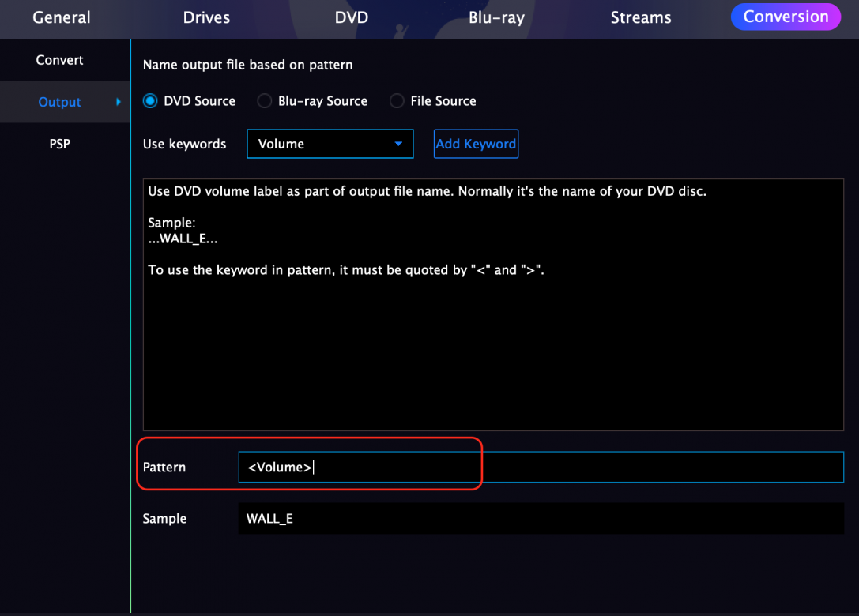This screenshot has width=859, height=616.
Task: Click the dropdown arrow in keywords combo box
Action: pyautogui.click(x=398, y=144)
